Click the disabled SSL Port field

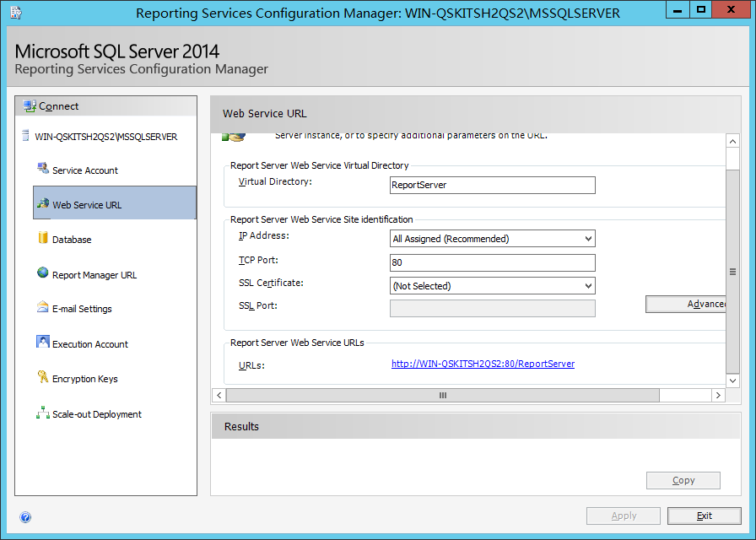point(492,309)
